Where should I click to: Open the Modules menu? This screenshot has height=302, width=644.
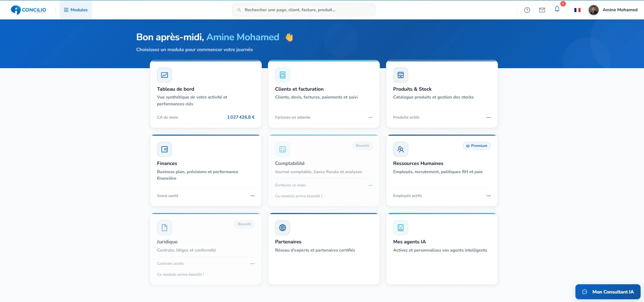coord(76,10)
